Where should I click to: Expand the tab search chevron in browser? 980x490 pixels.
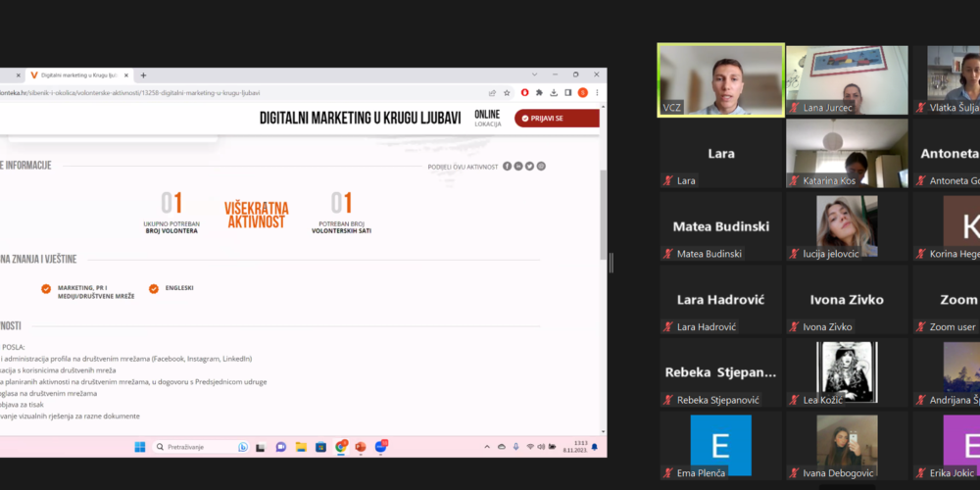click(x=534, y=74)
